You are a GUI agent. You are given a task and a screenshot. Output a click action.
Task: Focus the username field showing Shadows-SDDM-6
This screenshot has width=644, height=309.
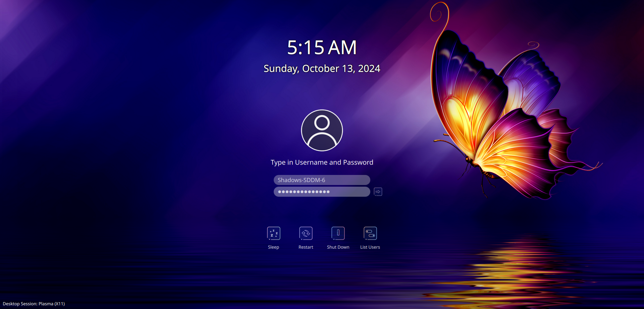(322, 180)
